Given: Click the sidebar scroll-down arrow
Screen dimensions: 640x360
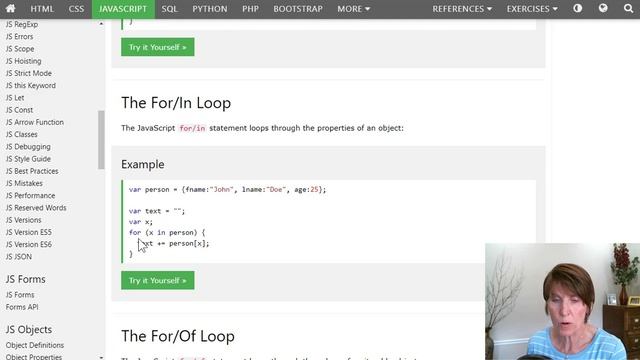Looking at the screenshot, I should 101,357.
